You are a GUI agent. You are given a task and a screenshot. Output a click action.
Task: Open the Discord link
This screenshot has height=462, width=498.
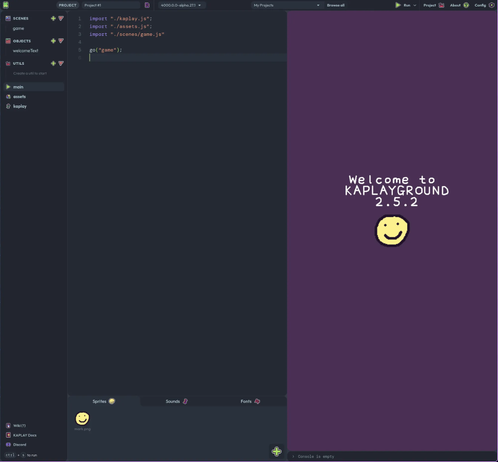(16, 444)
